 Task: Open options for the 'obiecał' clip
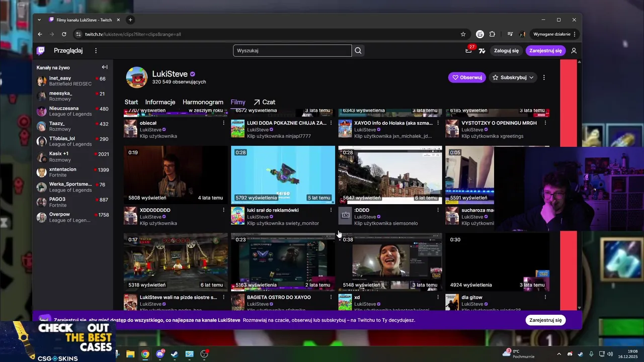pyautogui.click(x=223, y=123)
